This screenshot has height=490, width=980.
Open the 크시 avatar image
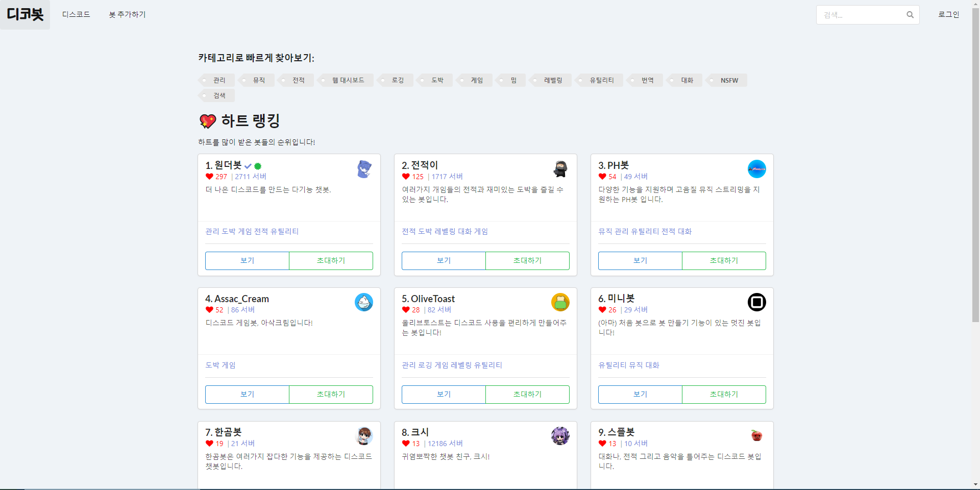point(560,436)
